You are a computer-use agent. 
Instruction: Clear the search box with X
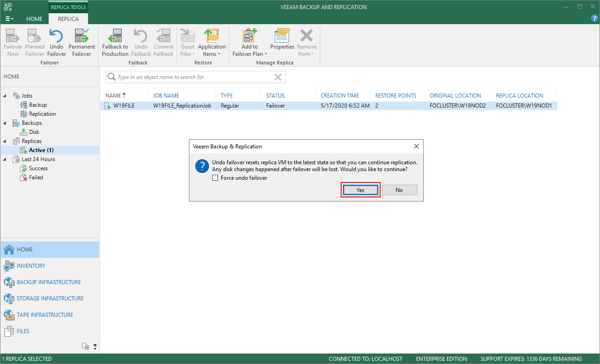(278, 77)
